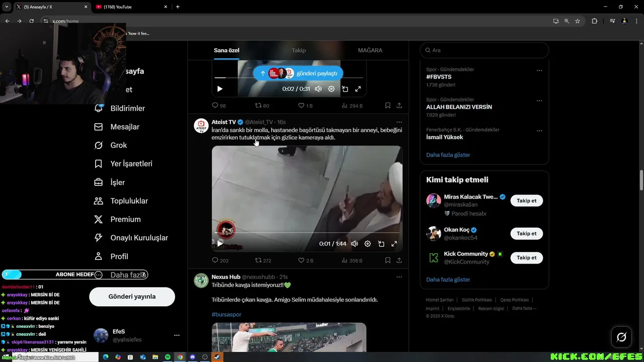This screenshot has height=362, width=644.
Task: Expand Daha fazla footer links
Action: [x=524, y=308]
